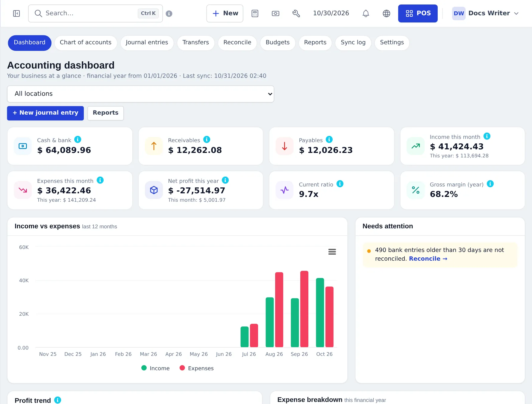Click info icon next to Receivables

coord(207,139)
